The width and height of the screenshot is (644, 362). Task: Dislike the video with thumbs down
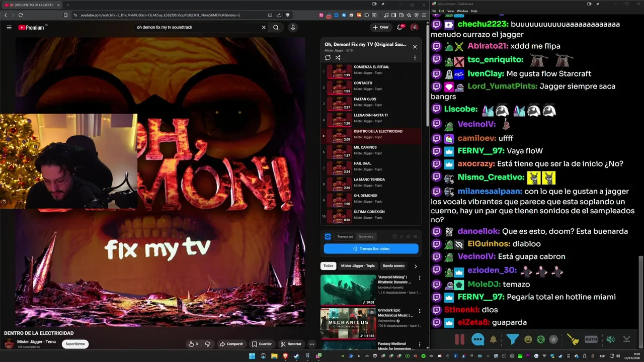tap(207, 344)
